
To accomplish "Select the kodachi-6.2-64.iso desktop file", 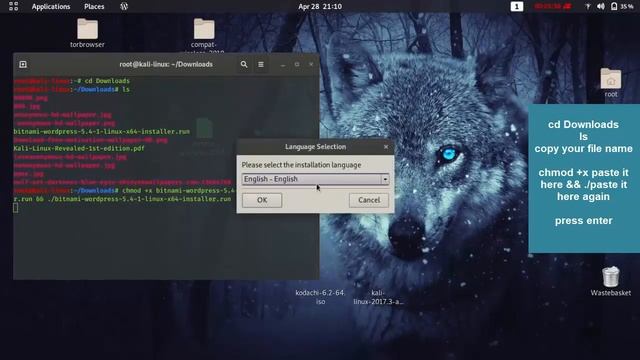I will click(x=320, y=297).
